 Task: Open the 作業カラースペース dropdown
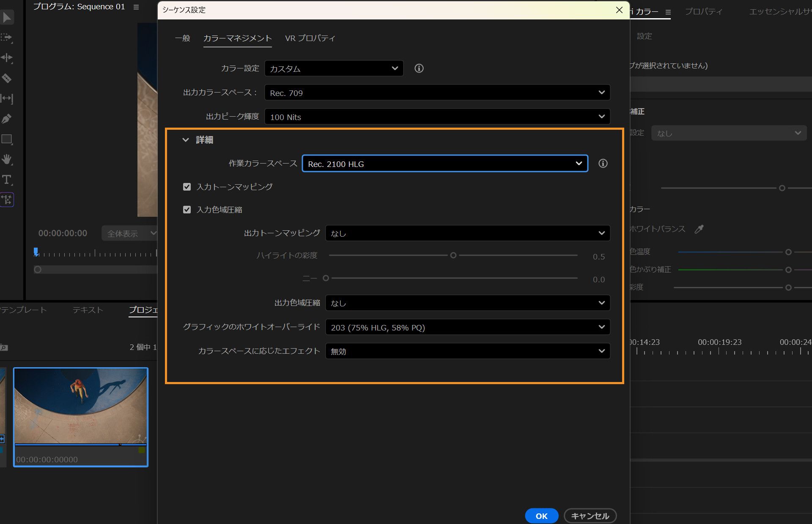[444, 164]
